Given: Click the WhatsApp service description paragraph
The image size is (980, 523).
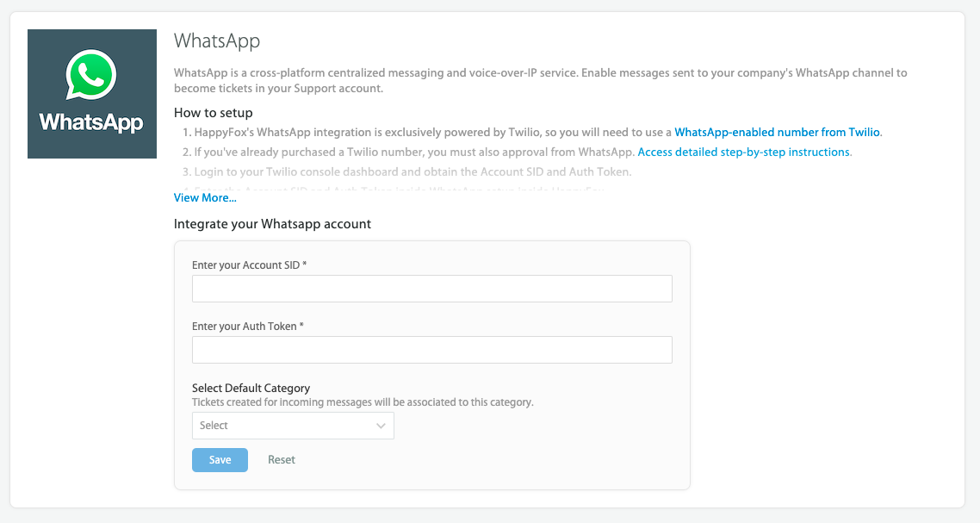Looking at the screenshot, I should (x=540, y=80).
